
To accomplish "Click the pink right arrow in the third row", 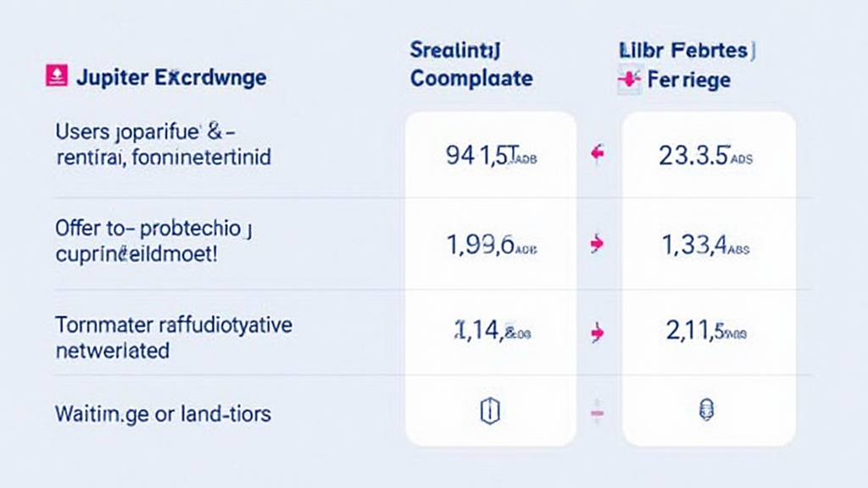I will (x=597, y=333).
